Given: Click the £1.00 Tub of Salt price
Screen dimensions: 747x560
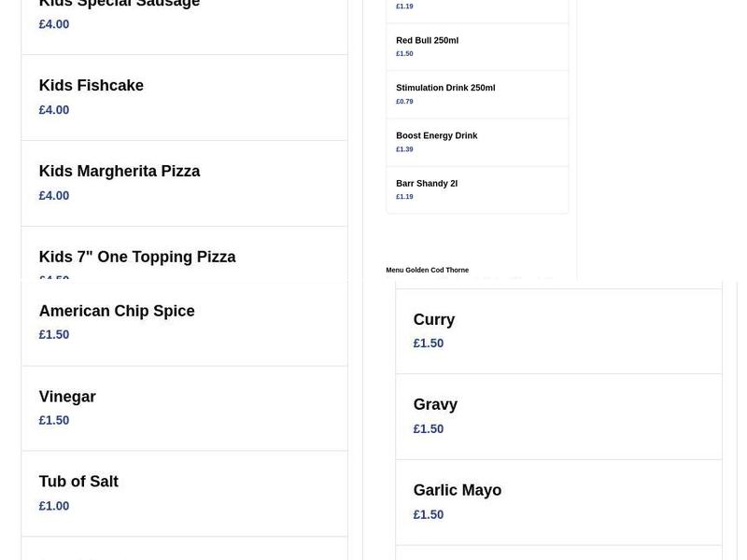Looking at the screenshot, I should (x=54, y=506).
